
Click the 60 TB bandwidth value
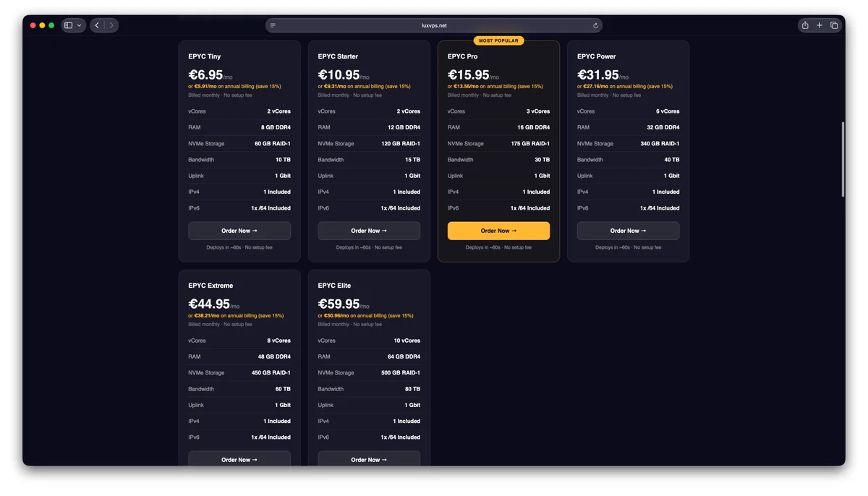click(x=283, y=389)
